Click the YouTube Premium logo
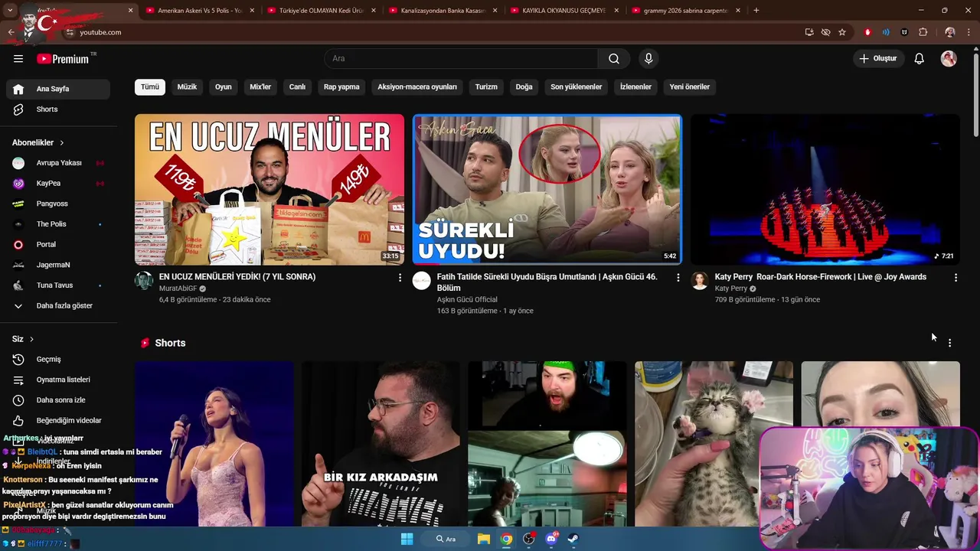 [x=63, y=59]
